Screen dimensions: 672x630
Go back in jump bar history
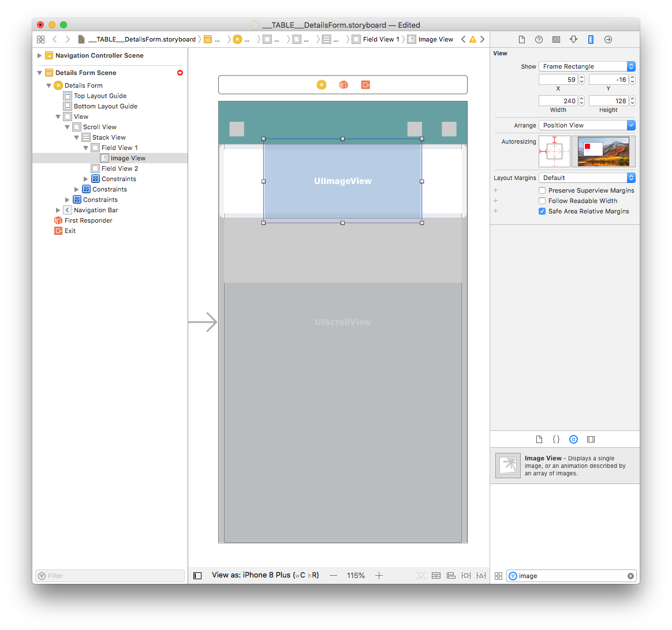54,39
